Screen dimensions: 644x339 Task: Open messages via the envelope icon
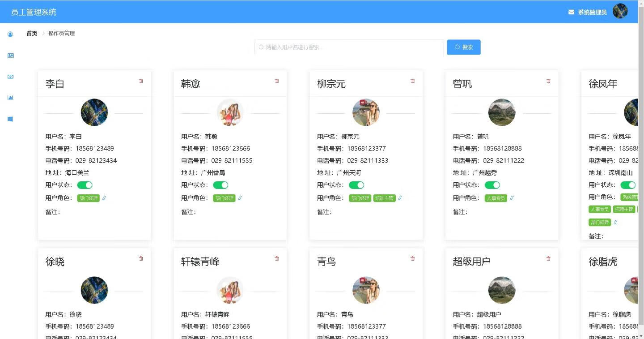571,12
